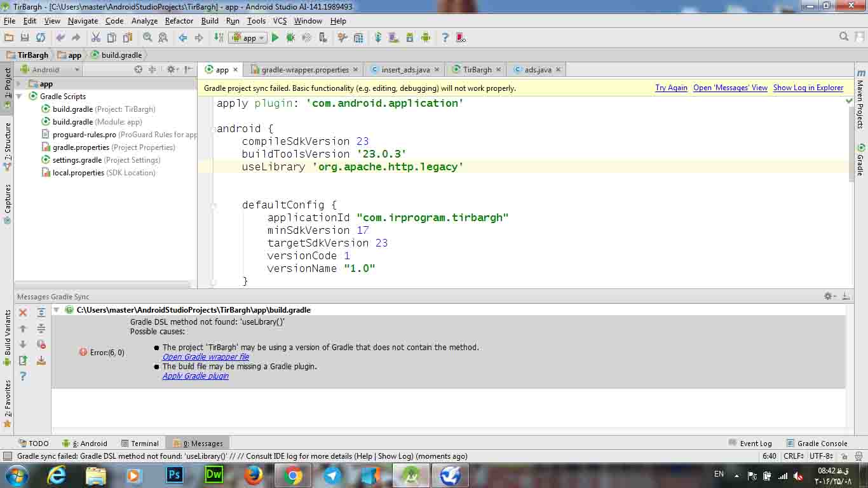Click the Help question mark toolbar icon
This screenshot has height=488, width=868.
[445, 37]
